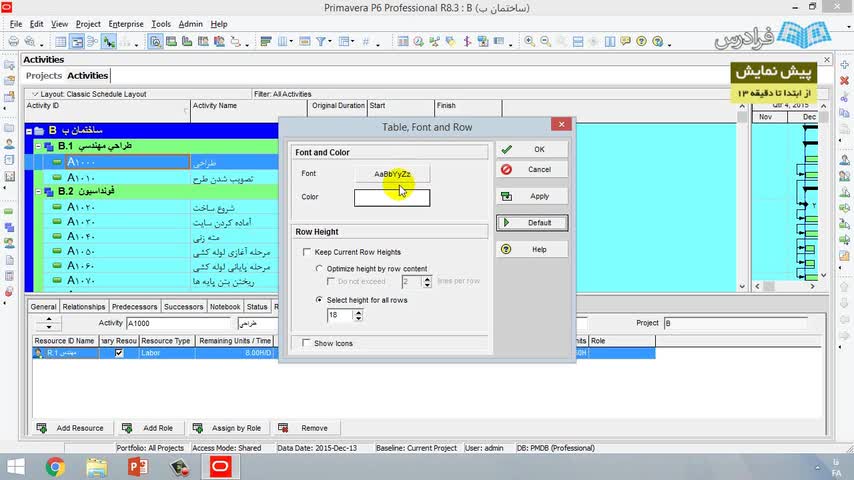Enable the Show Icons checkbox
Viewport: 854px width, 480px height.
(307, 343)
